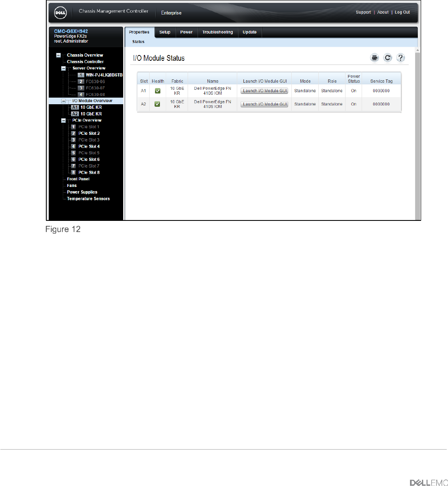
Task: Open the Power tab
Action: tap(186, 32)
